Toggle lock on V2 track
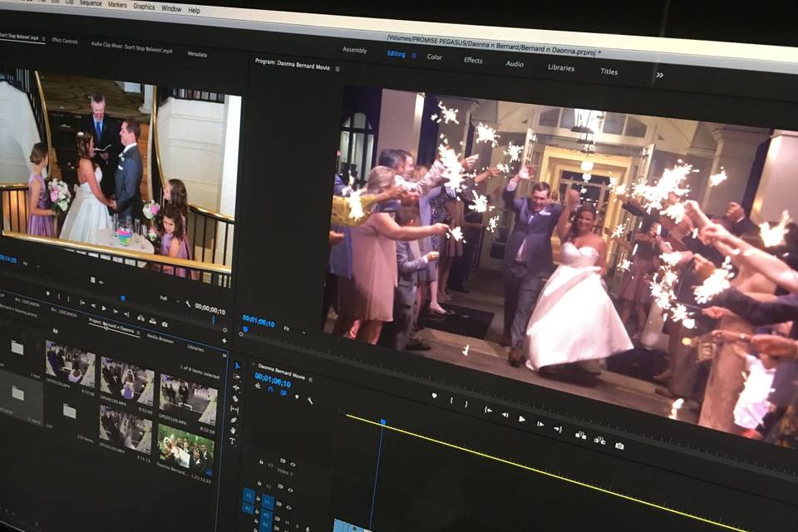 pos(259,483)
